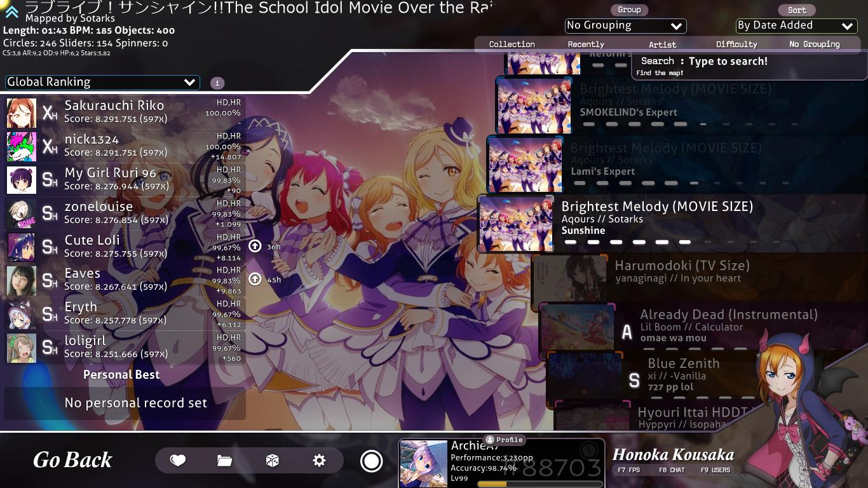This screenshot has width=868, height=488.
Task: Click F9 USERS toggle
Action: 715,470
